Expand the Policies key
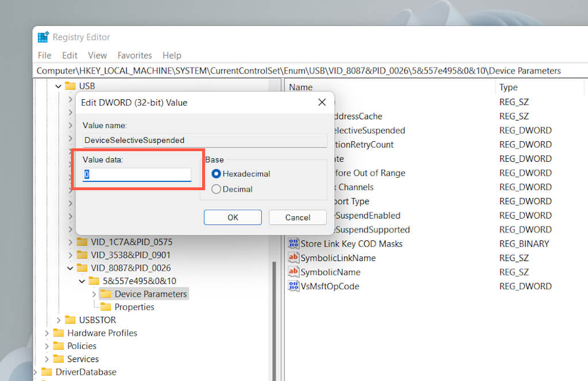Image resolution: width=588 pixels, height=381 pixels. coord(47,346)
